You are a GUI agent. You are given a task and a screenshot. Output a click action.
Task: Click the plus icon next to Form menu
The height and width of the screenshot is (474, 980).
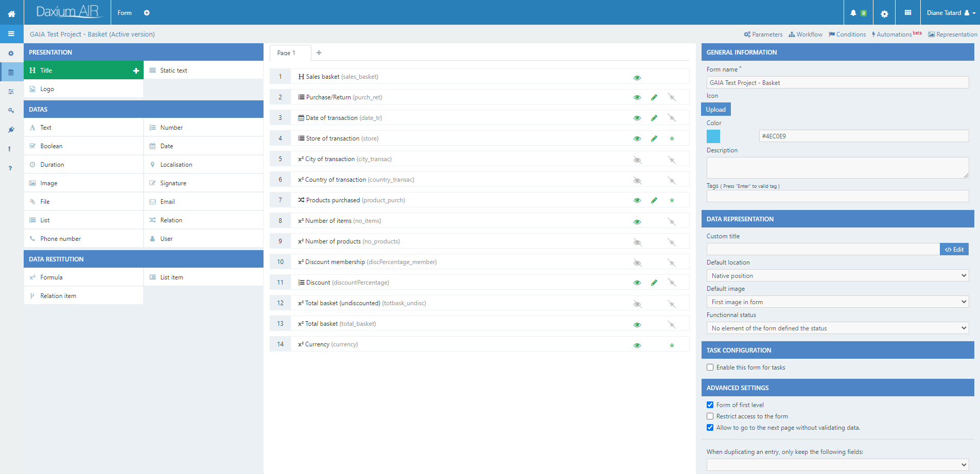coord(147,13)
